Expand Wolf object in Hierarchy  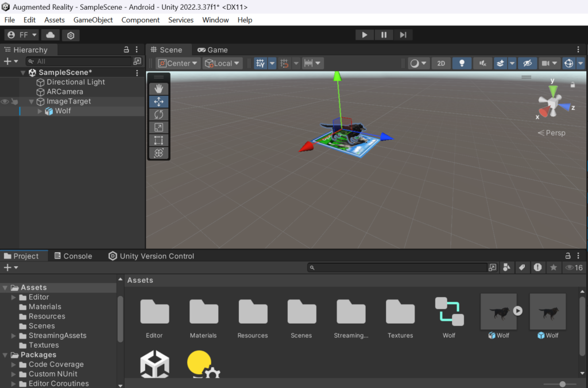coord(40,111)
